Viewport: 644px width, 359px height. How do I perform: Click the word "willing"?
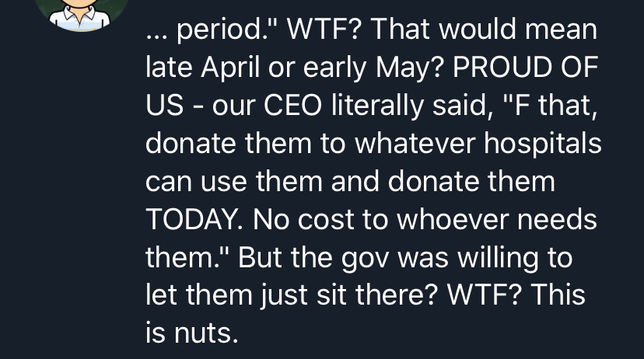tap(497, 259)
